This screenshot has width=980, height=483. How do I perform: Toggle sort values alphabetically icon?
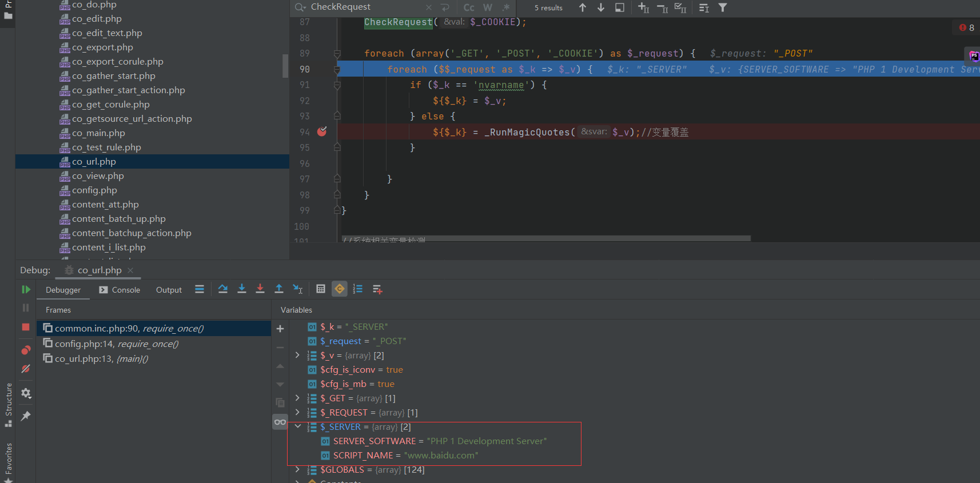point(358,289)
